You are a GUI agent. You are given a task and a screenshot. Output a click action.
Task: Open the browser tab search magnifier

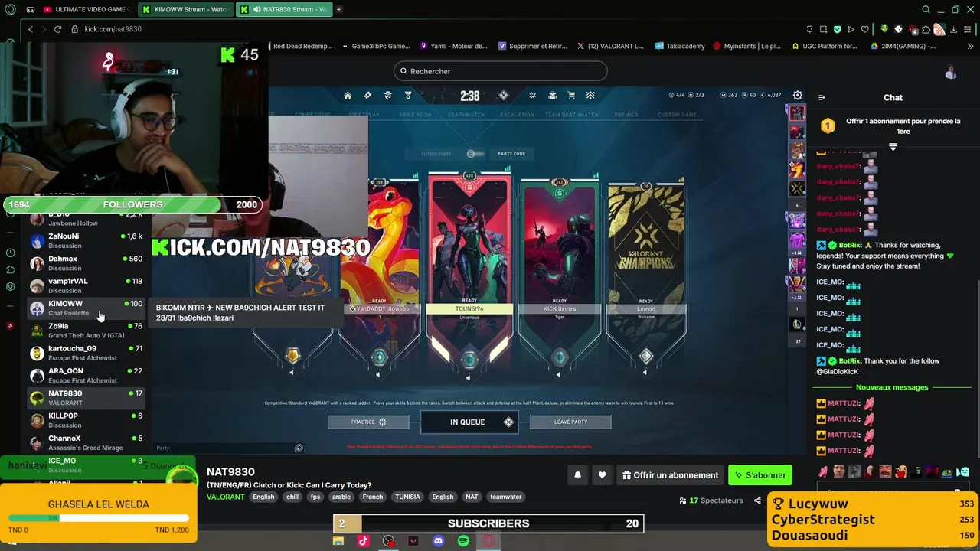click(x=926, y=9)
